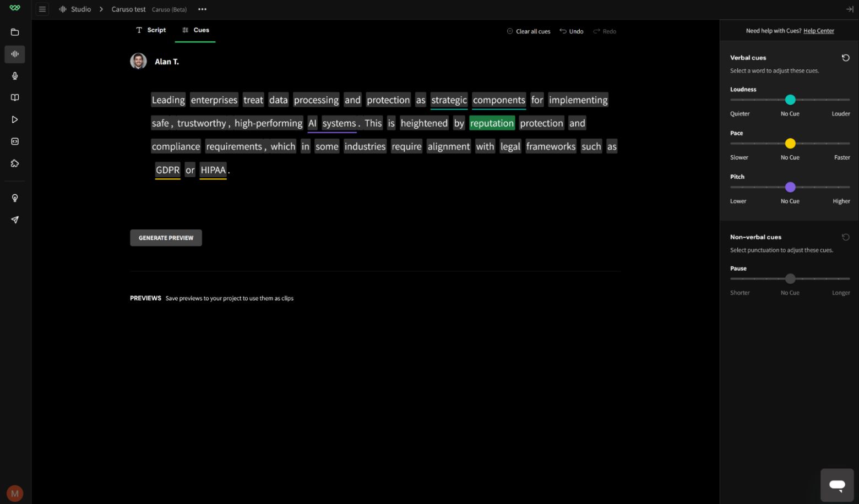Open the chat support bubble
The height and width of the screenshot is (504, 859).
coord(836,485)
